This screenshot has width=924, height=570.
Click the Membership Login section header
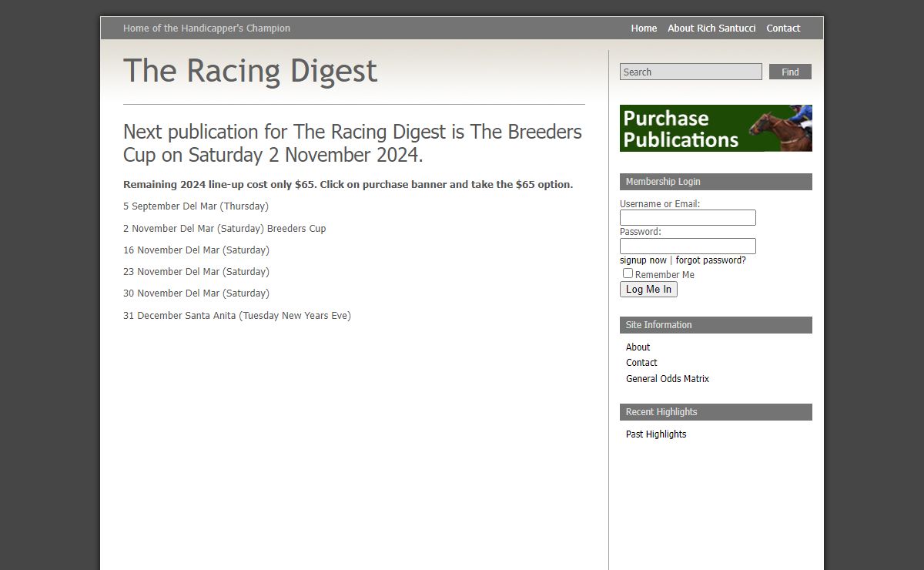coord(716,182)
